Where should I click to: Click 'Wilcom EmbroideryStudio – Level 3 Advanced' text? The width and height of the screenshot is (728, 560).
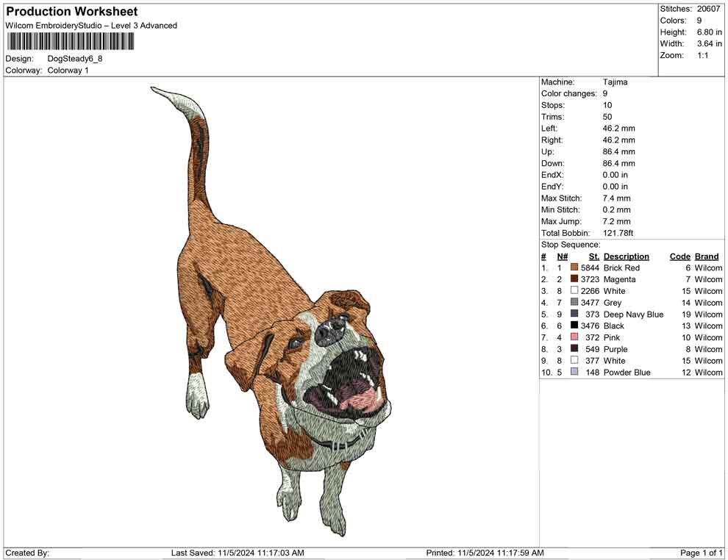91,26
